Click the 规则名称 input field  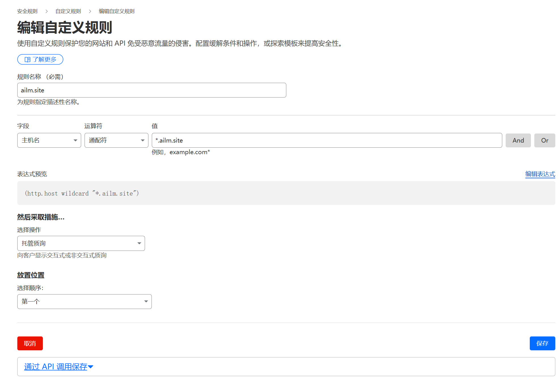click(x=152, y=90)
